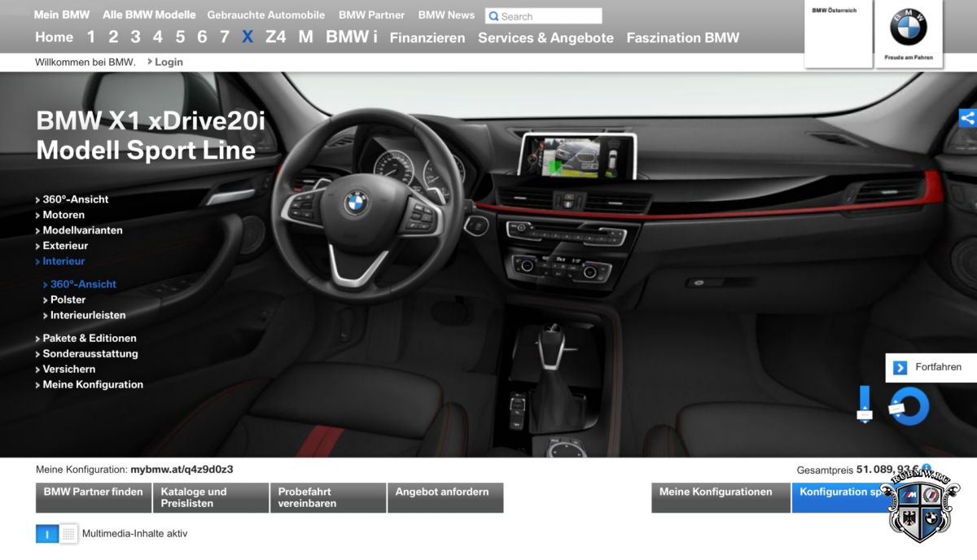Select the X models nav item
Image resolution: width=977 pixels, height=560 pixels.
tap(248, 37)
